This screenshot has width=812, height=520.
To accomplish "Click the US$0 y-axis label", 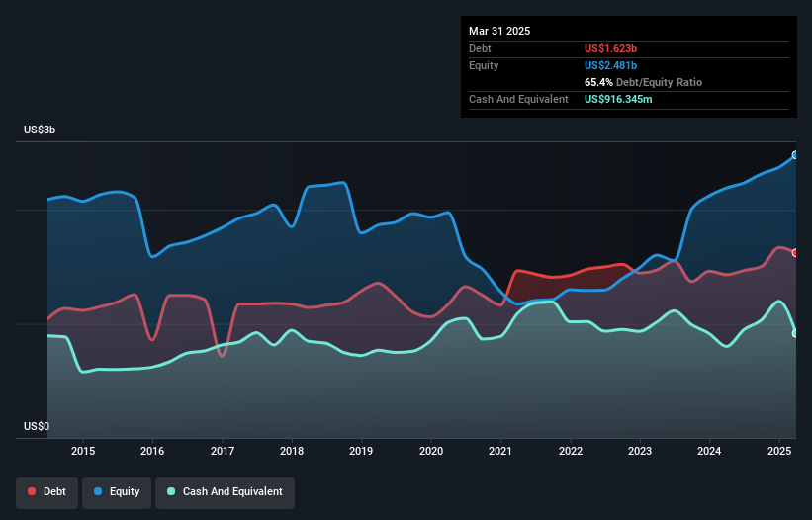I will click(37, 426).
